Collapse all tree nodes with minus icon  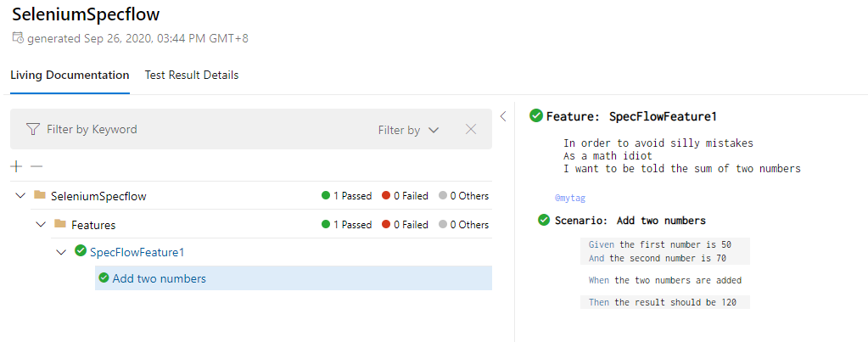coord(36,166)
